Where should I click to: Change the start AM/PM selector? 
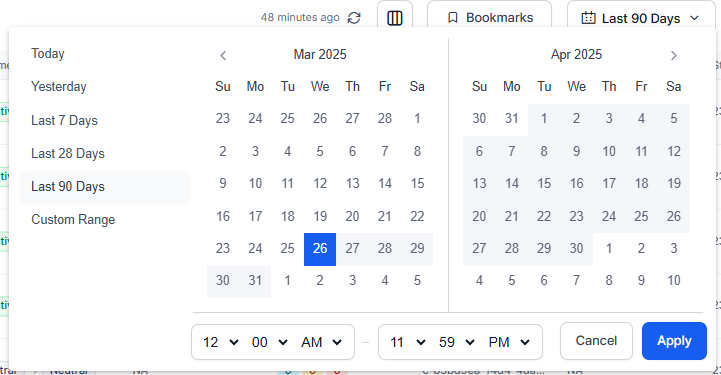[321, 342]
